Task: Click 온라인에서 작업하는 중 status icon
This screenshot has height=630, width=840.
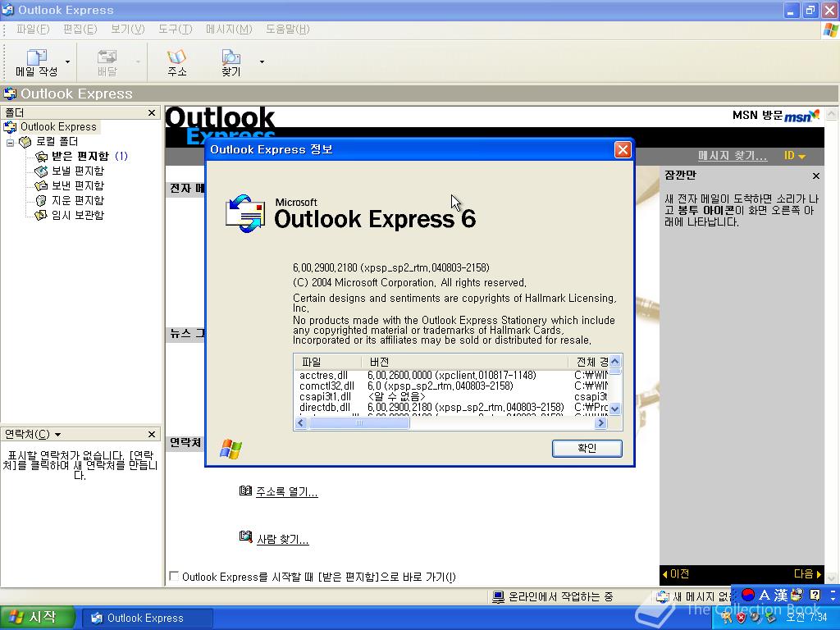Action: (x=498, y=596)
